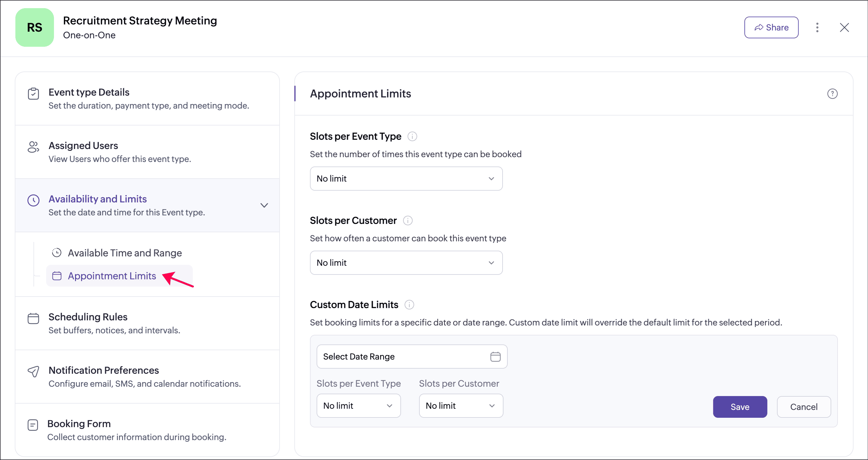Click info icon beside Custom Date Limits
The height and width of the screenshot is (460, 868).
point(409,305)
